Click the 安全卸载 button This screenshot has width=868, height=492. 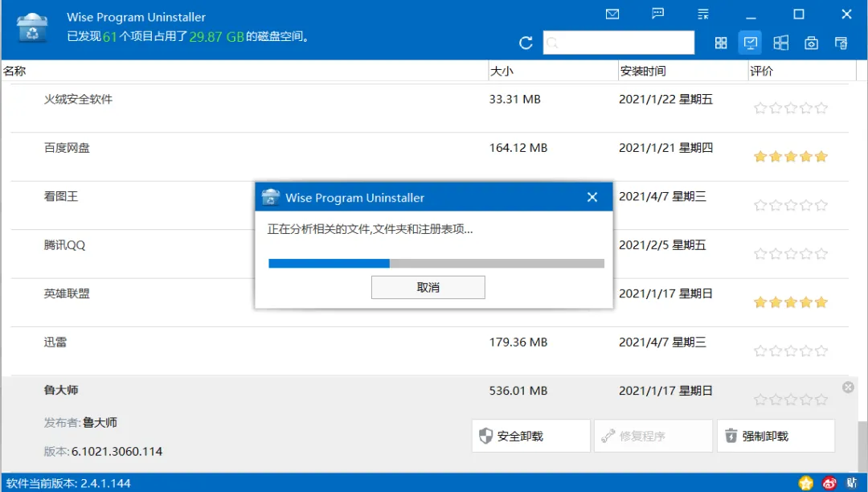click(531, 436)
